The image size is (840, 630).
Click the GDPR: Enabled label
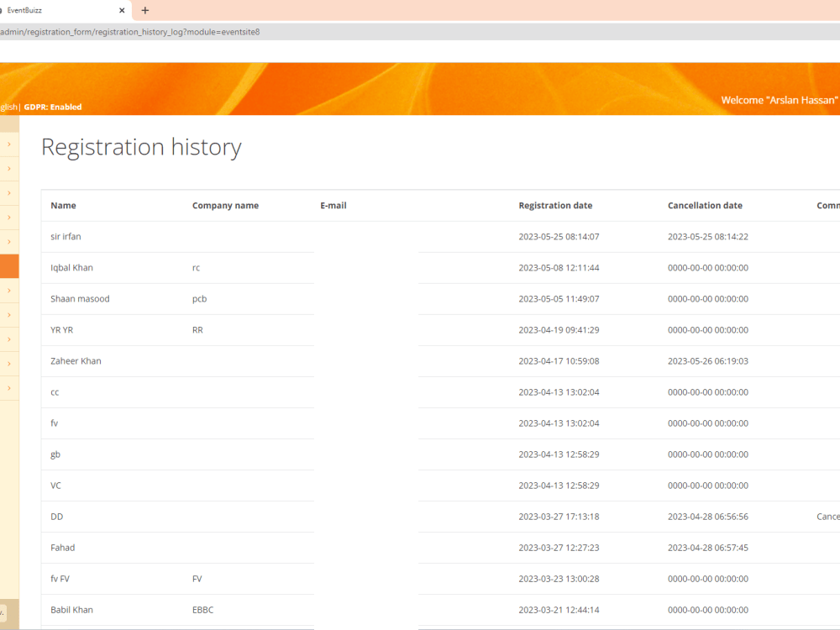point(52,108)
